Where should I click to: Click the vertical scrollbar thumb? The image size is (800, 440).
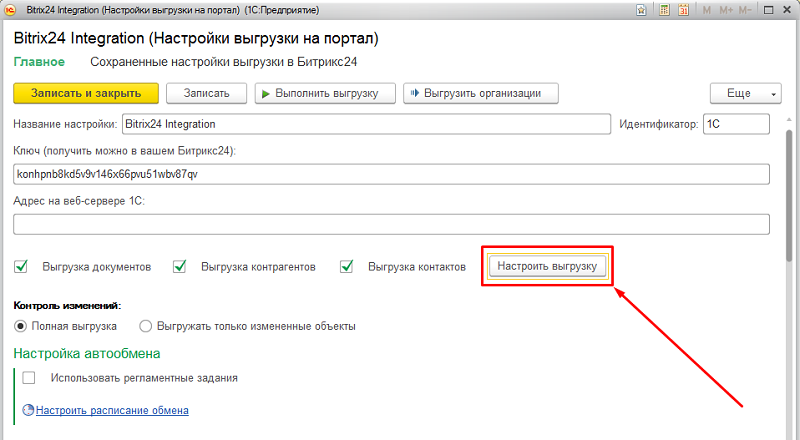[790, 196]
